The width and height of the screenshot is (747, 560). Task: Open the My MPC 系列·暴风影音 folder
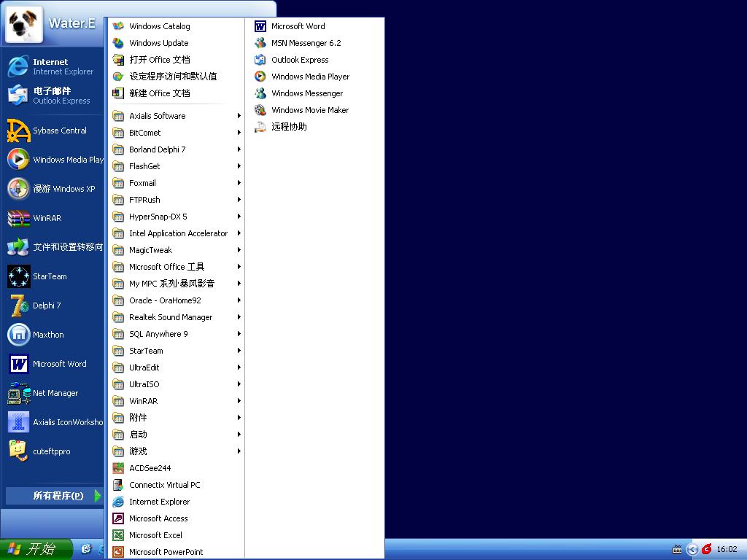(x=177, y=284)
